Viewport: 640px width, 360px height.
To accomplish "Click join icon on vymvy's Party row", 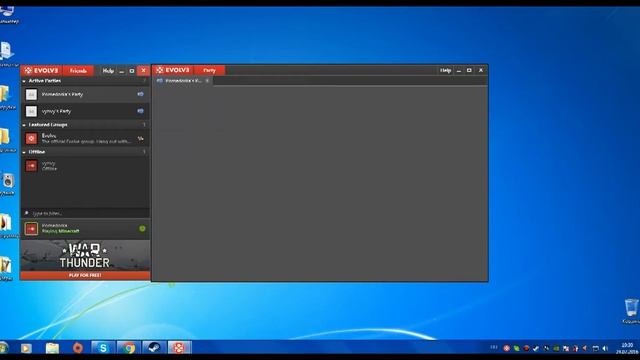I will [x=140, y=111].
